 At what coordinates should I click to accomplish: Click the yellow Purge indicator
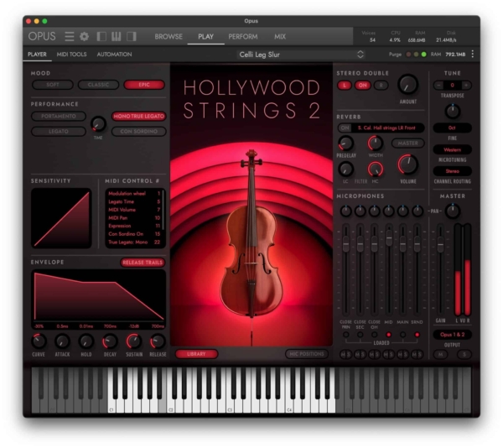tap(416, 55)
